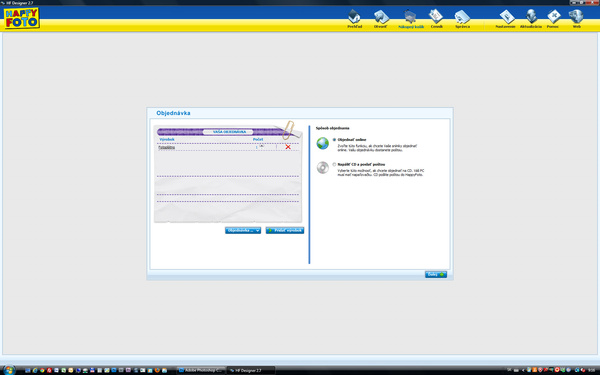Switch to Adobe Photoshop in taskbar
The height and width of the screenshot is (375, 600).
201,370
